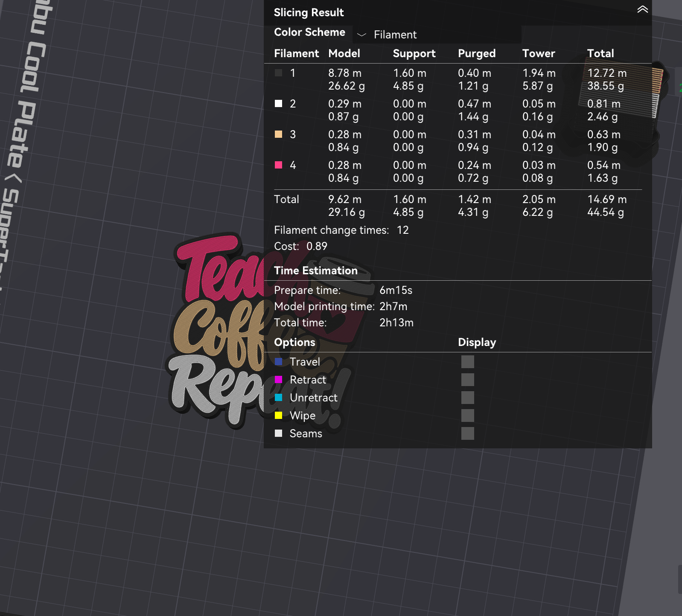The height and width of the screenshot is (616, 682).
Task: Open the Color Scheme dropdown
Action: pos(437,35)
